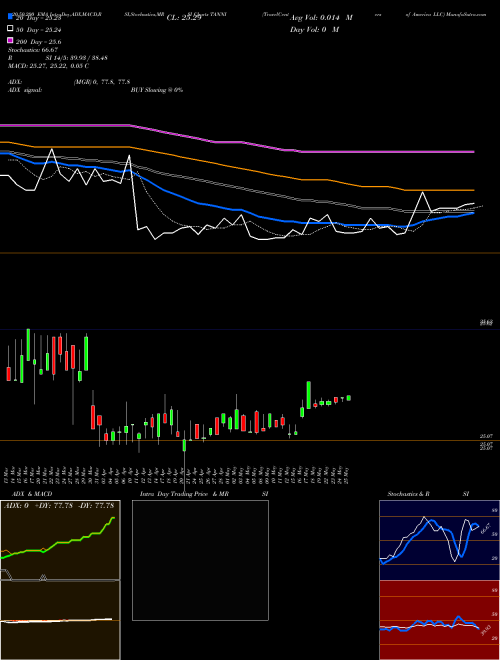Click the last green candlestick on price chart
The height and width of the screenshot is (660, 500).
348,398
